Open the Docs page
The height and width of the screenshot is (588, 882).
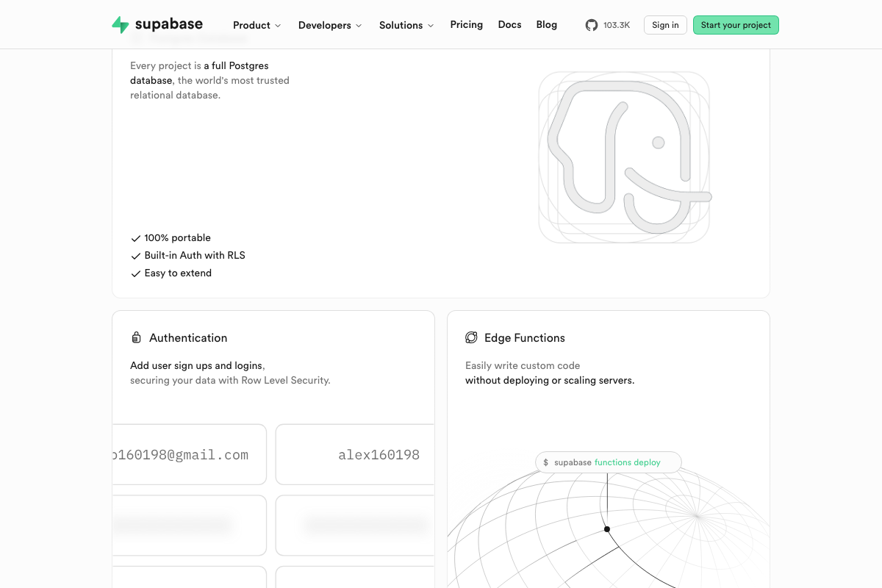point(509,24)
